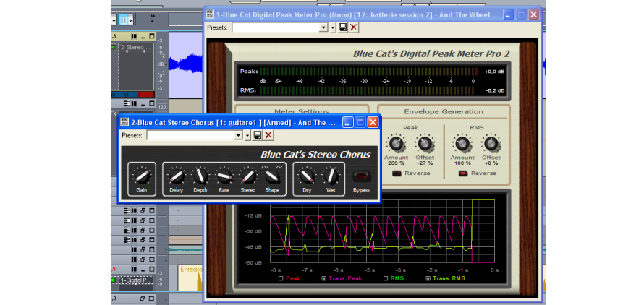Open the grid view dropdown in the DAW toolbar
Screen dimensions: 644x305
[130, 20]
